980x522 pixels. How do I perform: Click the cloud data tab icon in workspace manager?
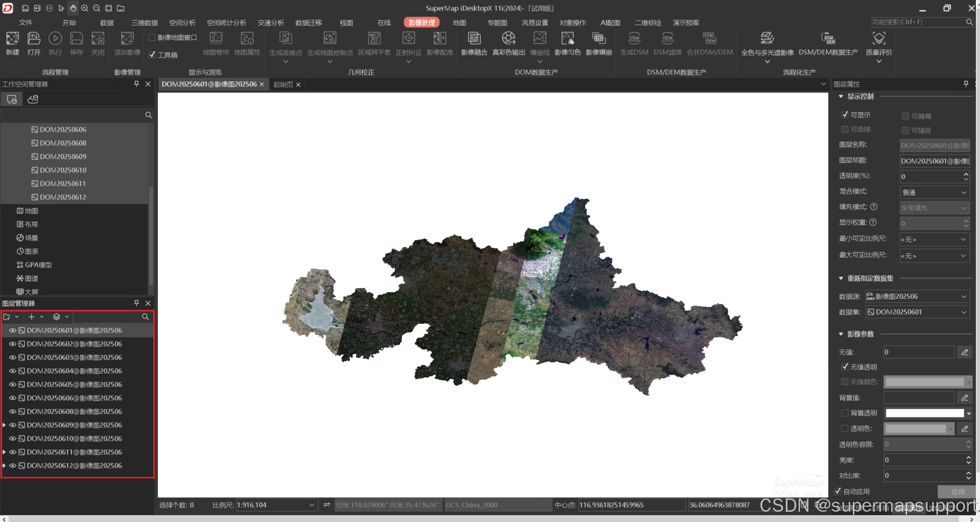tap(33, 99)
